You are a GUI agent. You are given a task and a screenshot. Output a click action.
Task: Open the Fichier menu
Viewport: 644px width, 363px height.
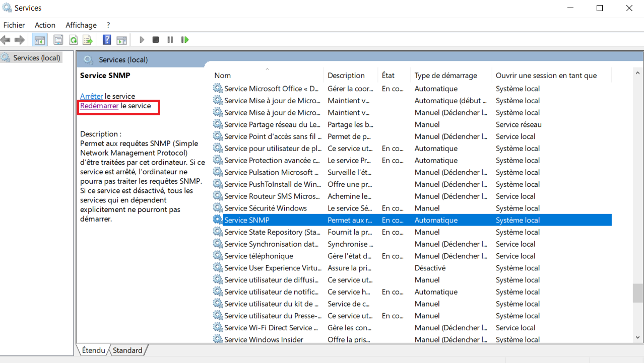click(x=14, y=25)
